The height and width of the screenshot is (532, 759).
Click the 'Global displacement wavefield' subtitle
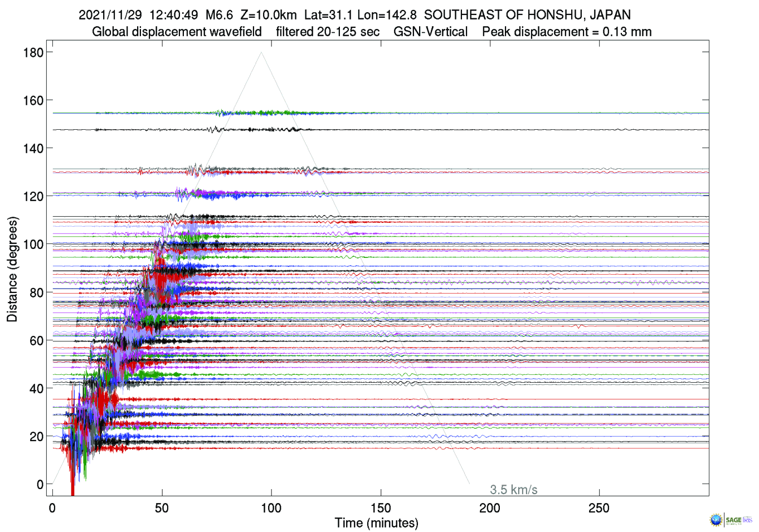click(177, 32)
